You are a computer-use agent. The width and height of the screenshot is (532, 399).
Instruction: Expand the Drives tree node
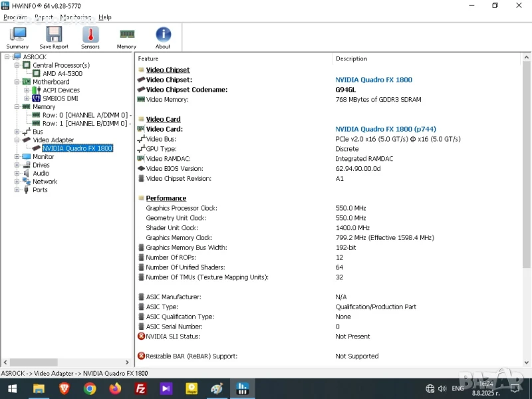(18, 165)
